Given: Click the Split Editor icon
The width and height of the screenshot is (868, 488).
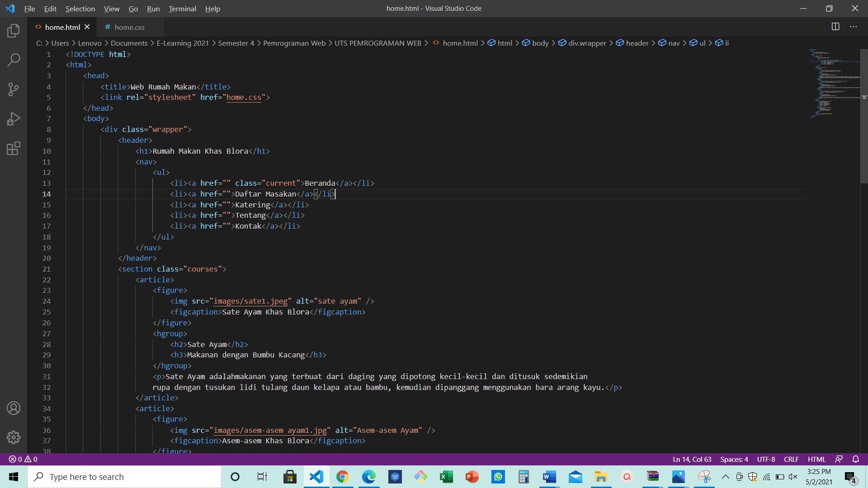Looking at the screenshot, I should tap(835, 27).
